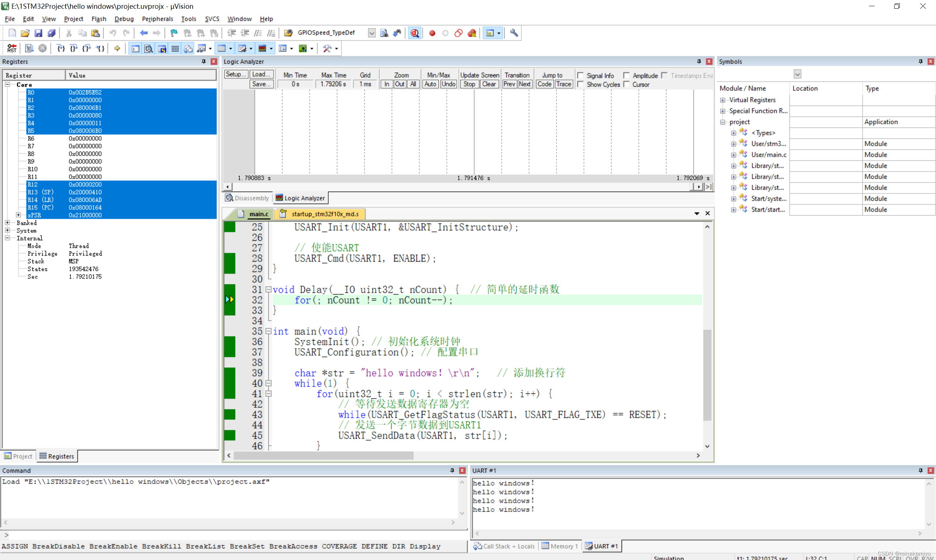
Task: Switch to Call Stack + Locals tab
Action: 504,546
